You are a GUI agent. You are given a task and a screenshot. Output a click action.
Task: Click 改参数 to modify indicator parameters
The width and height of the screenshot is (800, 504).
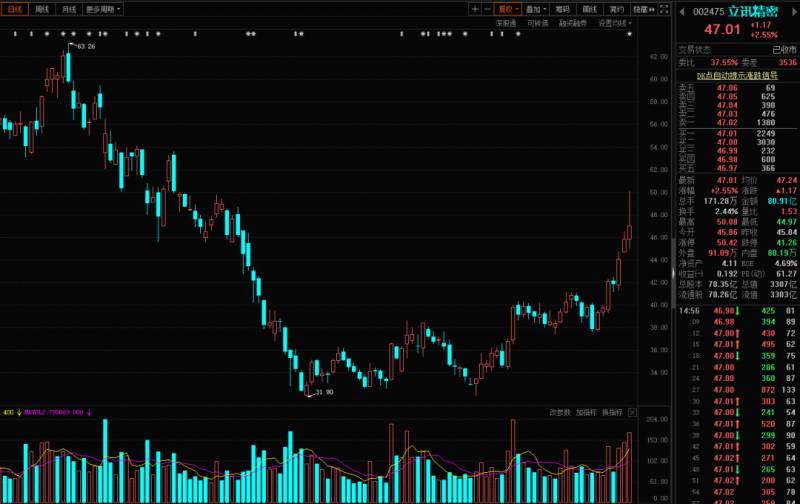[559, 412]
